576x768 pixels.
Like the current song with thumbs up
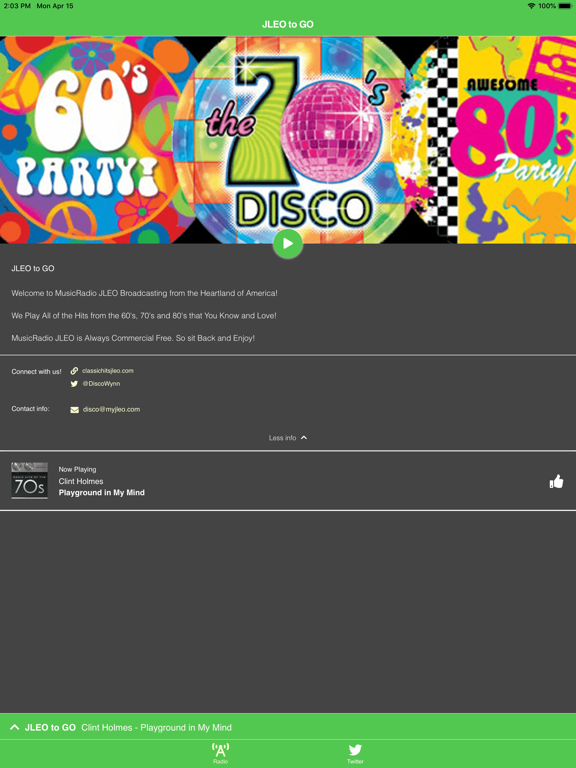tap(556, 482)
